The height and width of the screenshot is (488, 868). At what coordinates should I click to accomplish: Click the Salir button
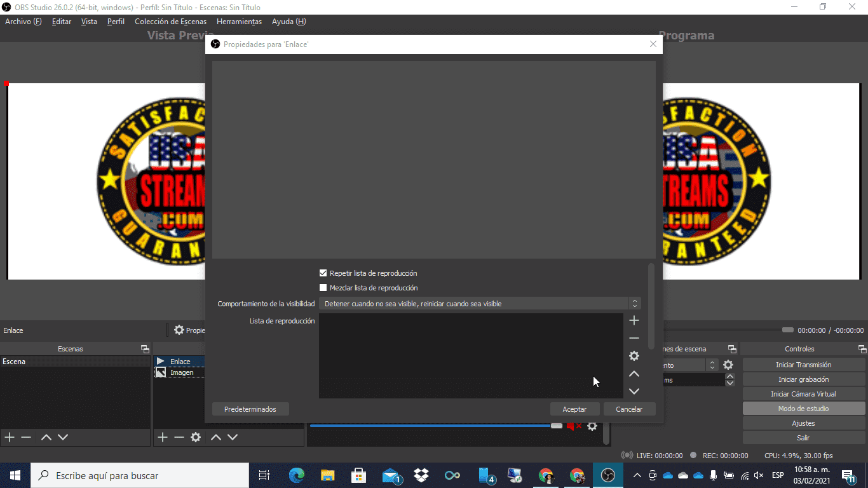point(804,438)
